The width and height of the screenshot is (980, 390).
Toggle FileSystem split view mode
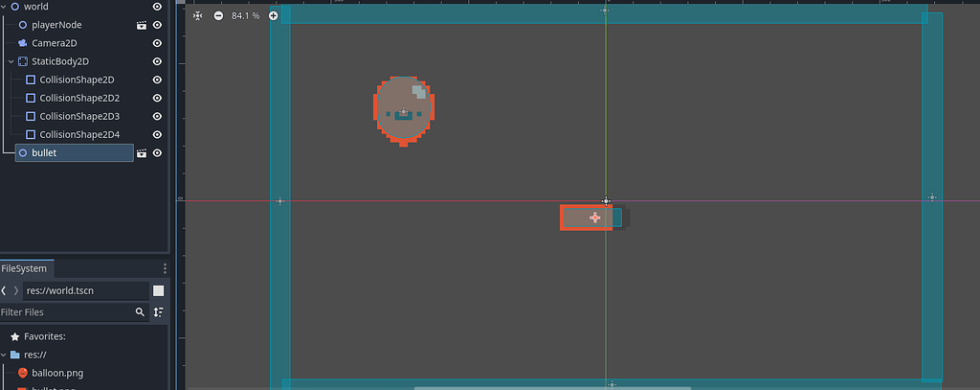[159, 290]
